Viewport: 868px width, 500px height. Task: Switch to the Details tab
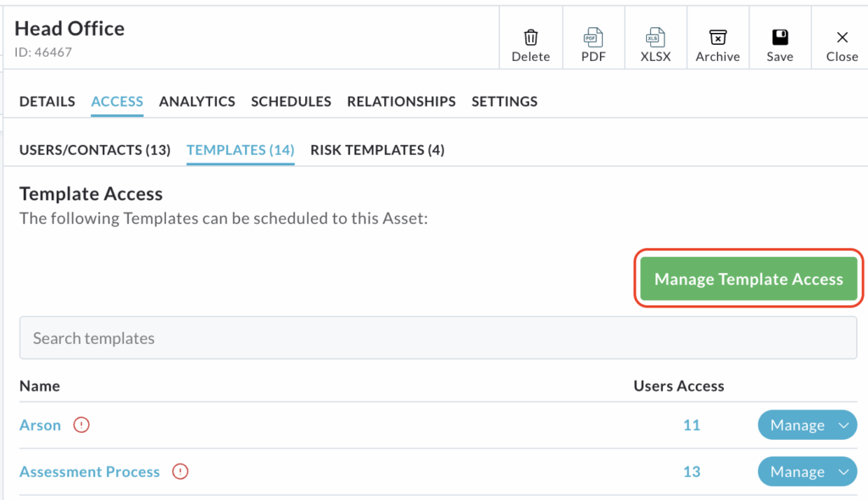click(47, 101)
